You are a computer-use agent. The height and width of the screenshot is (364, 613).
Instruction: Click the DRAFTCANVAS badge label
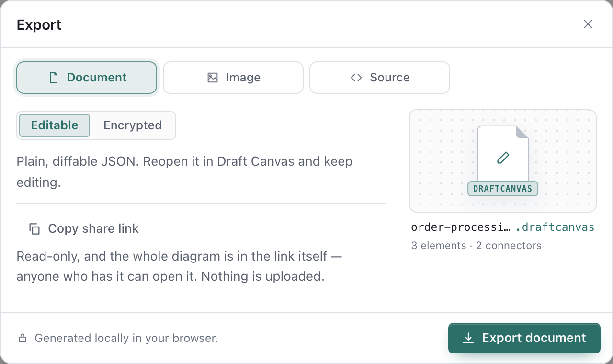tap(503, 189)
